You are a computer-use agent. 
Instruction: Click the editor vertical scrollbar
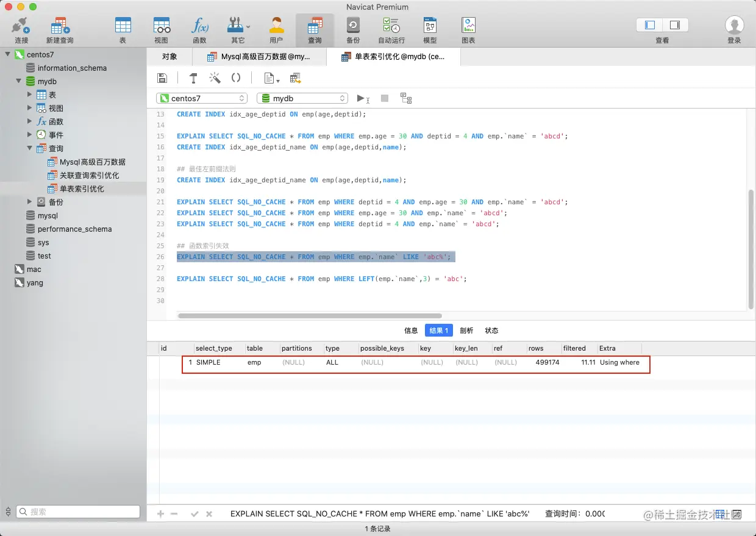[751, 249]
